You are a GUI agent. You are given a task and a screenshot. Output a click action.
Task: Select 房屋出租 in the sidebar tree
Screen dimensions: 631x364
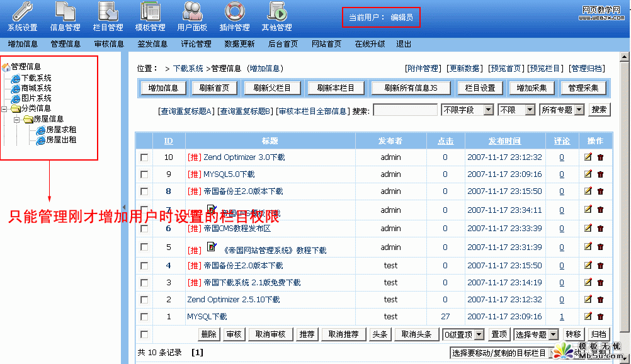tap(61, 140)
